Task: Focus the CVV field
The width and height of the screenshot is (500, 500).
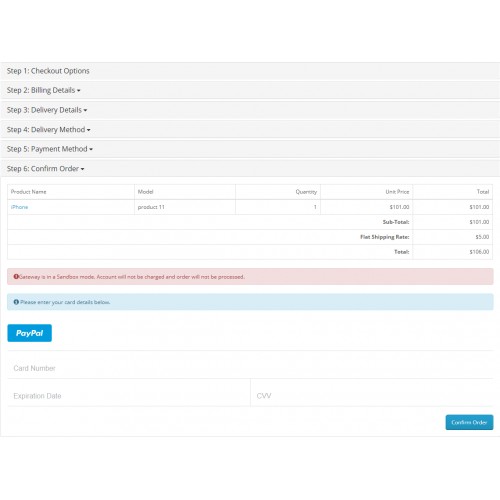Action: (372, 396)
